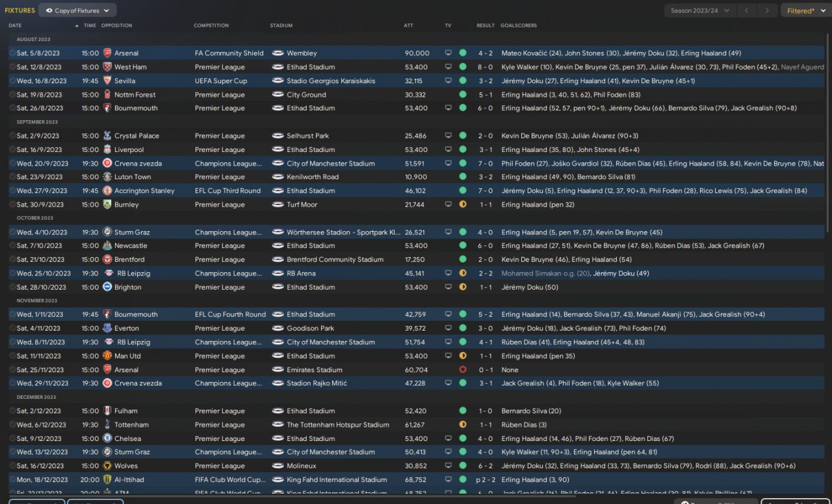Sort fixtures by the Date column header
This screenshot has width=832, height=504.
(x=15, y=25)
